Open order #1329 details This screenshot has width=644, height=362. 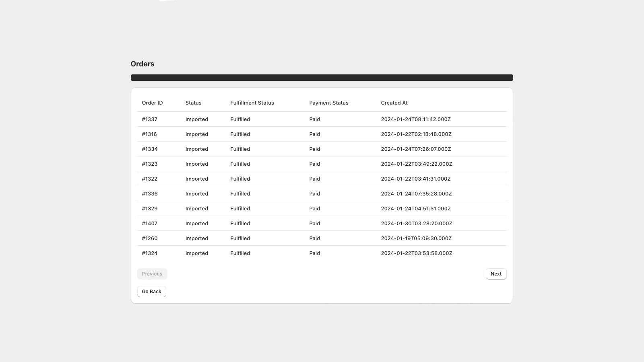[149, 208]
